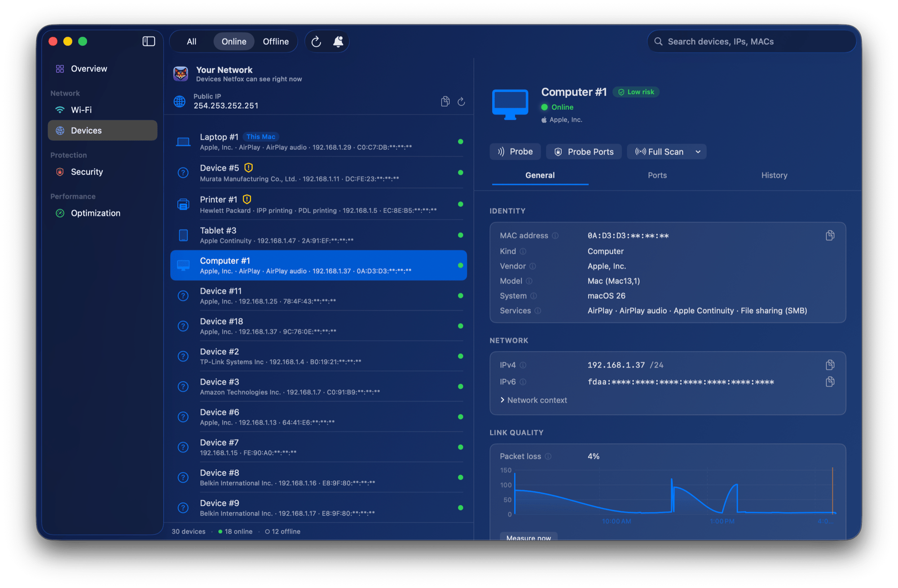The width and height of the screenshot is (898, 588).
Task: Click the info icon next to Packet loss
Action: [x=548, y=456]
